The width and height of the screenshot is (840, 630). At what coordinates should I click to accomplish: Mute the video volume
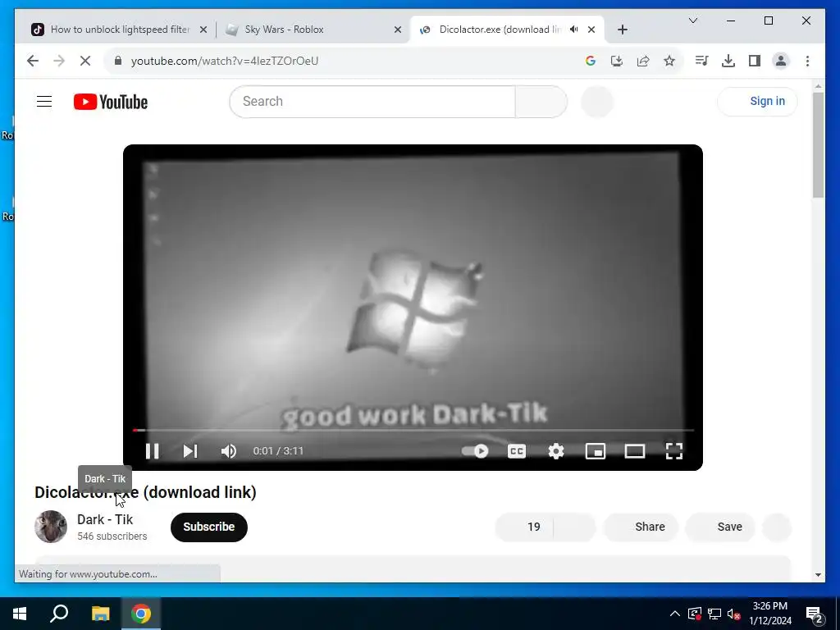[x=229, y=451]
